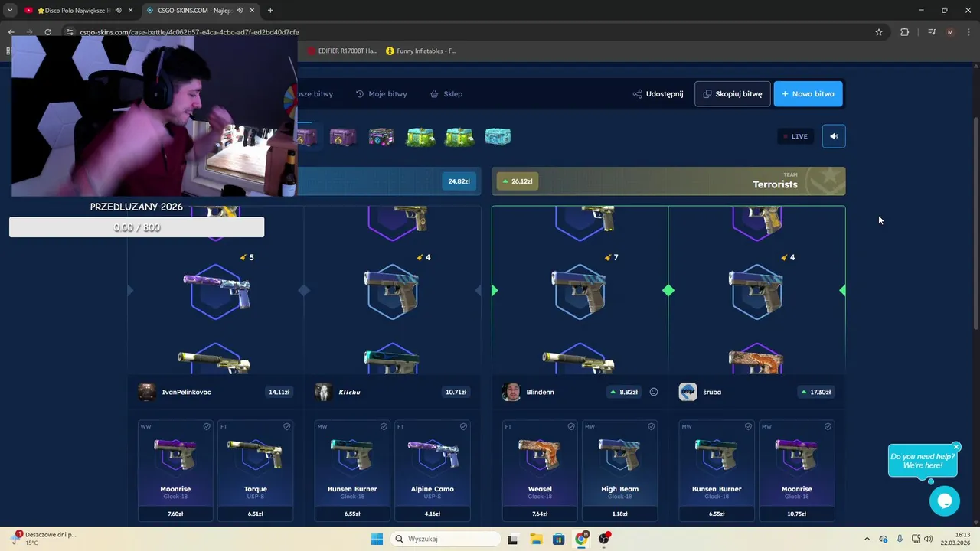Open śruba's Bunsen Burner Glock-18 card
This screenshot has height=551, width=980.
(x=717, y=470)
